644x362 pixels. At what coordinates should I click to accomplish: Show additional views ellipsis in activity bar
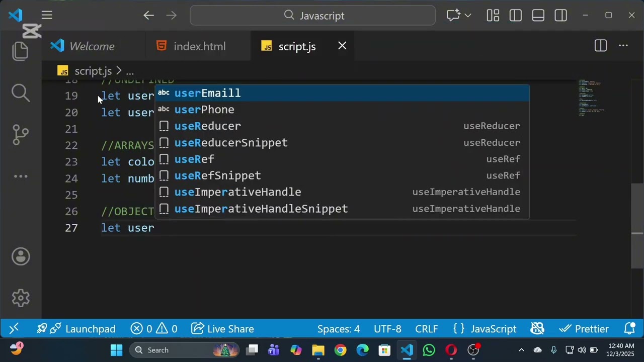(21, 176)
